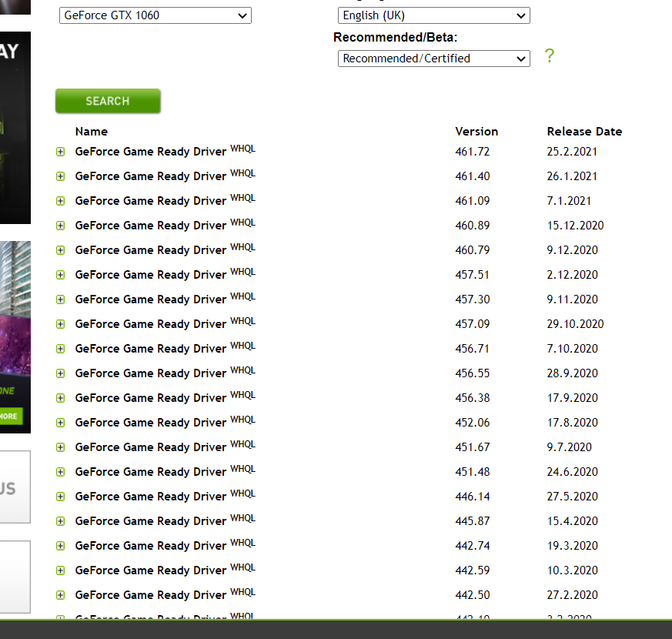Expand driver version 452.06 row
The height and width of the screenshot is (639, 672).
pos(61,423)
